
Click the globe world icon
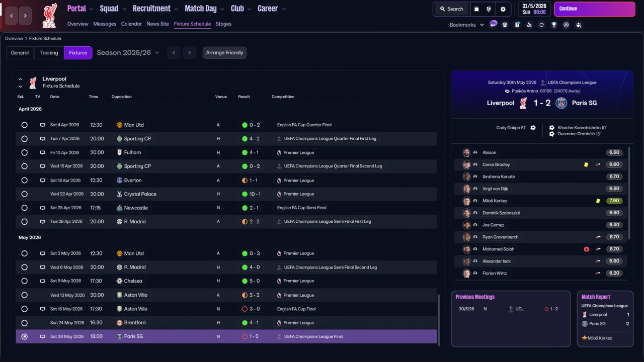(x=489, y=9)
